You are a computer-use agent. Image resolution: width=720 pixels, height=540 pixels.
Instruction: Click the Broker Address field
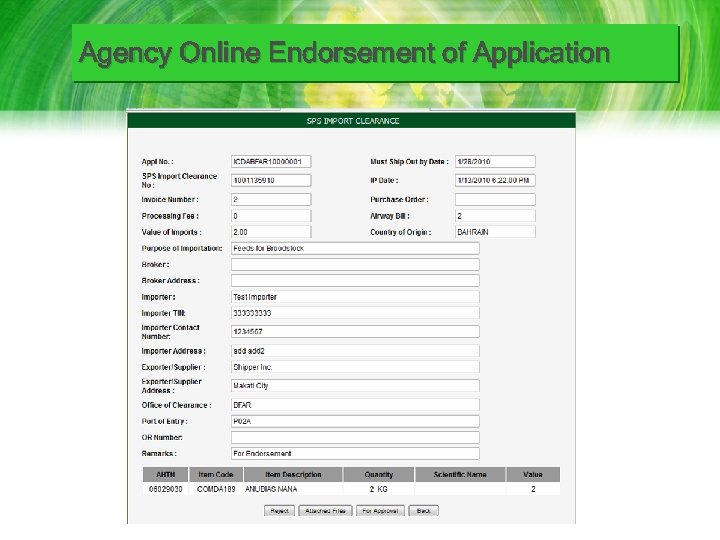(355, 281)
